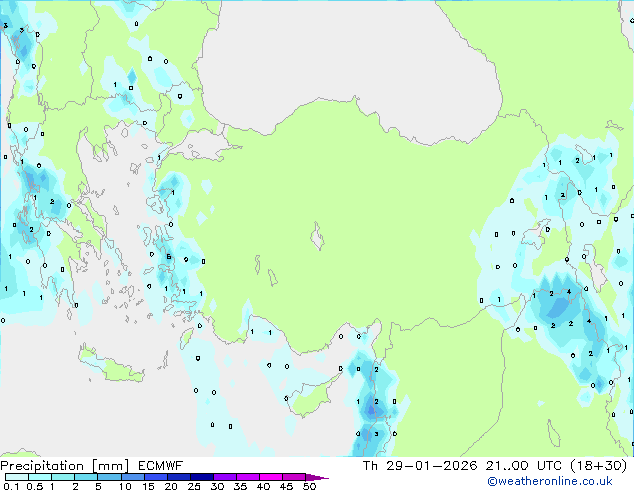Select the 2–5 mm legend color box
The height and width of the screenshot is (490, 634).
86,477
